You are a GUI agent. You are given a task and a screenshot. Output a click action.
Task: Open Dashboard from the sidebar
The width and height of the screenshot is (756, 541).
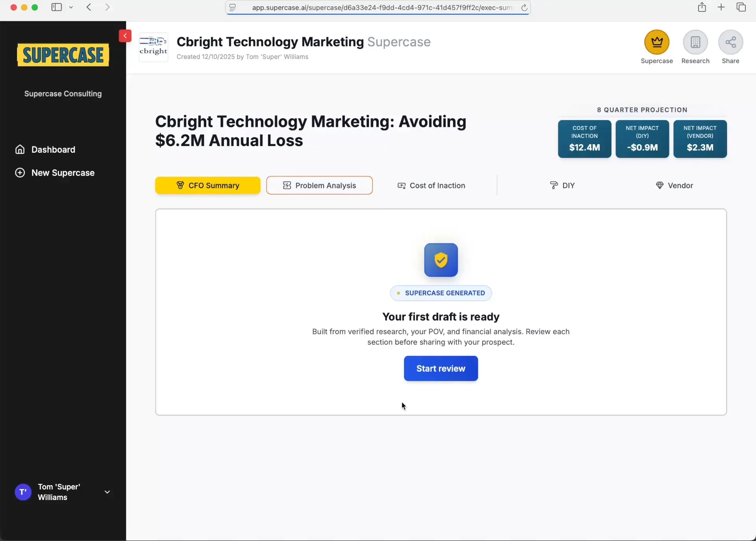[53, 150]
